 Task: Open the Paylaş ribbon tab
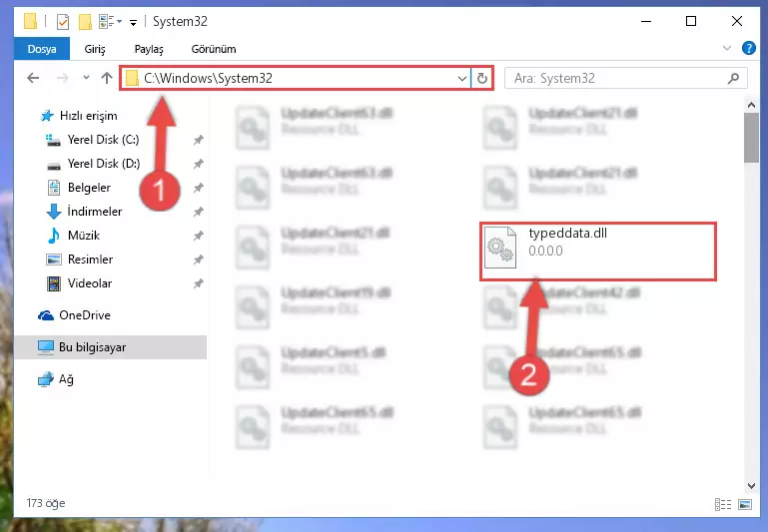coord(149,49)
